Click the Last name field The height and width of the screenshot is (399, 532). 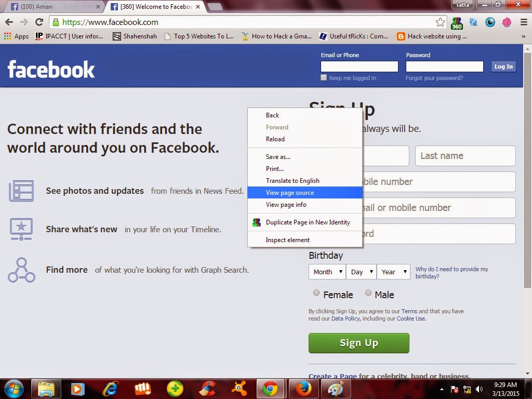tap(465, 156)
